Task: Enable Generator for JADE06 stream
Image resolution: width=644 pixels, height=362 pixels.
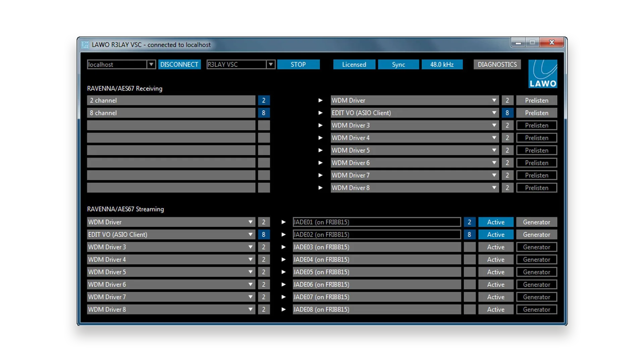Action: click(x=537, y=285)
